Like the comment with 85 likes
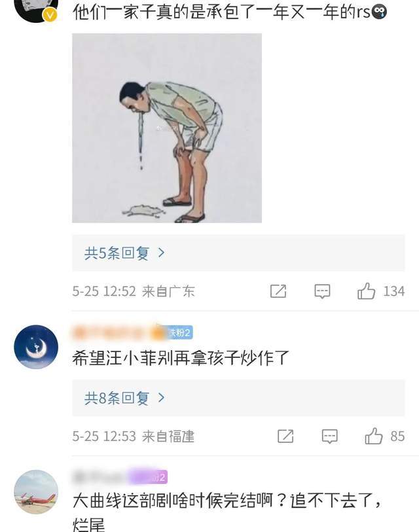 (374, 436)
